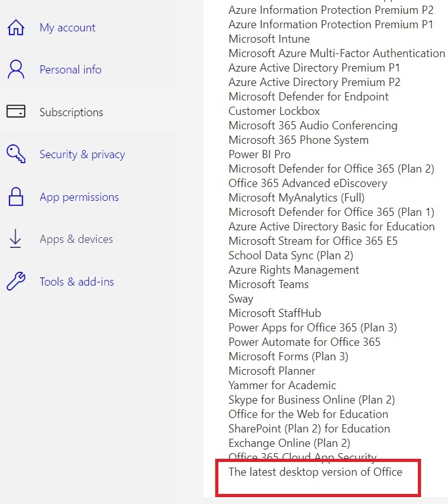Image resolution: width=448 pixels, height=504 pixels.
Task: Click the Tools & add-ins wrench icon
Action: pos(16,281)
